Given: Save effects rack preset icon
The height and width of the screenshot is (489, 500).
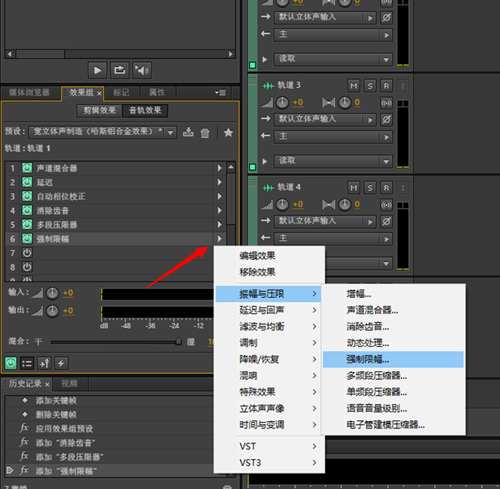Looking at the screenshot, I should pos(188,132).
